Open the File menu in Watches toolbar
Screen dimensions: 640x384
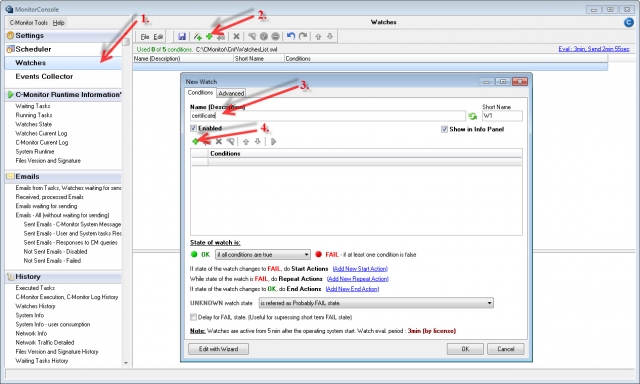pos(144,37)
